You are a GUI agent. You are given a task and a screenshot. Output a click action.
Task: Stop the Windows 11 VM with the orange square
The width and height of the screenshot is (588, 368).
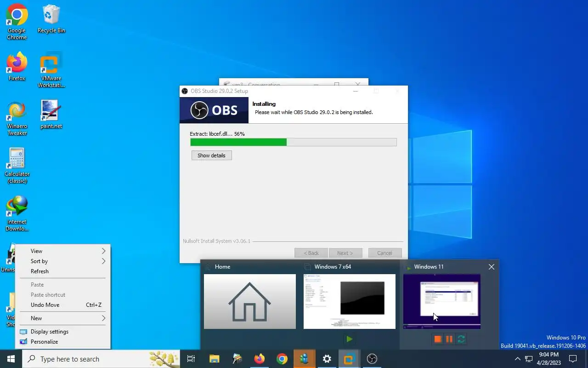coord(438,339)
